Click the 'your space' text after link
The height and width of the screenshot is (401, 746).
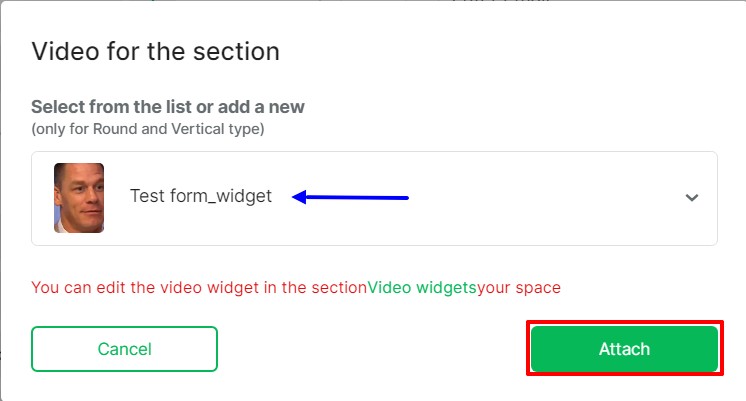(x=519, y=288)
